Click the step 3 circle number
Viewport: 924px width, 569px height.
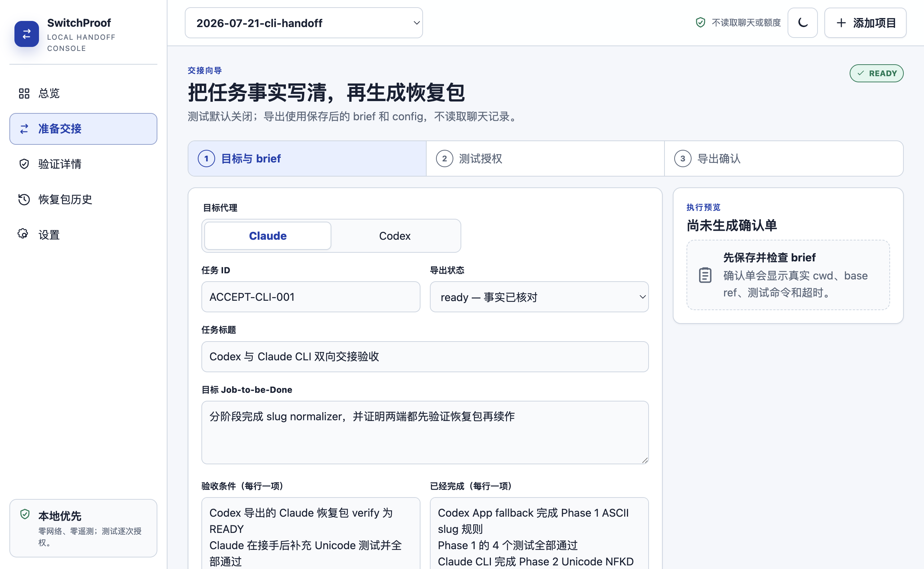coord(683,158)
